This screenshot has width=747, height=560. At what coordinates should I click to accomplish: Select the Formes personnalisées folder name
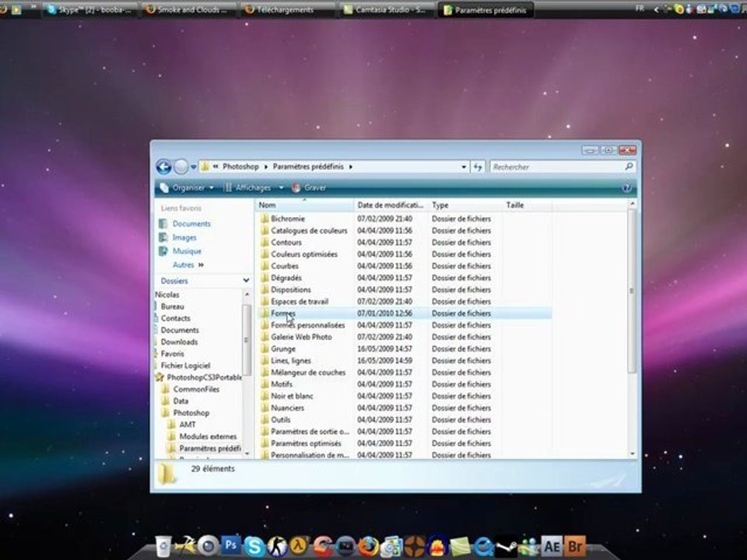[308, 325]
